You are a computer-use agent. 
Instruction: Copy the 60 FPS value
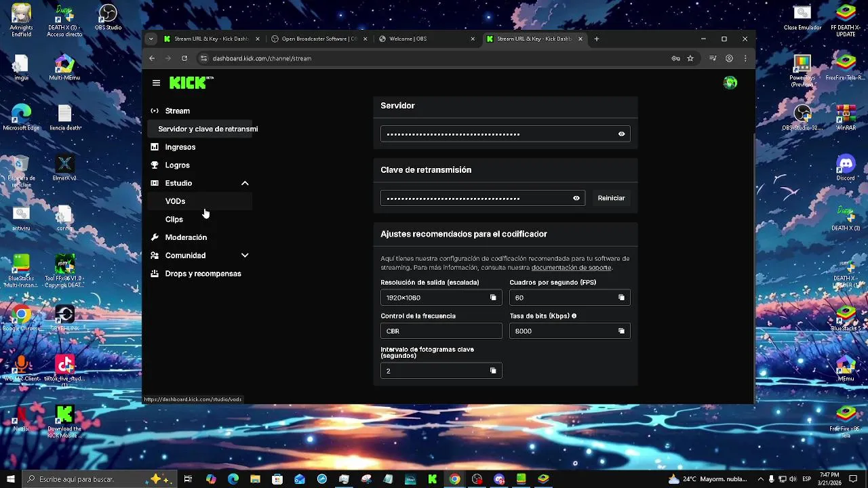(x=621, y=298)
